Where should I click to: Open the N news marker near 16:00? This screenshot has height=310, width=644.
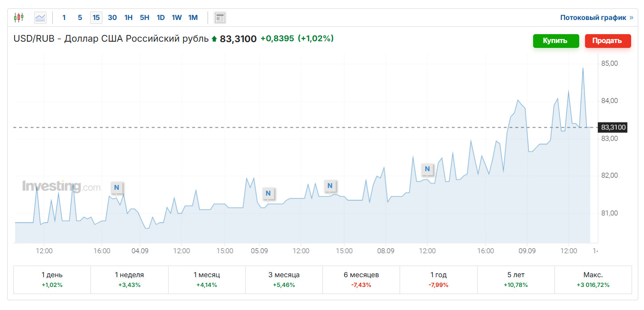[x=117, y=188]
